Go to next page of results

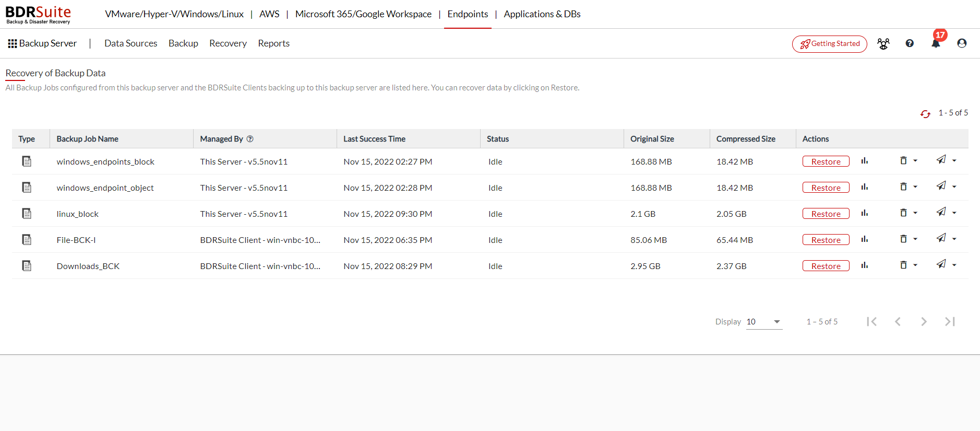click(924, 322)
